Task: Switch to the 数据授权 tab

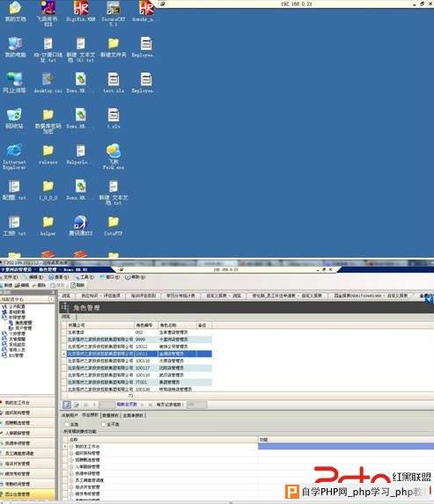Action: pyautogui.click(x=110, y=416)
